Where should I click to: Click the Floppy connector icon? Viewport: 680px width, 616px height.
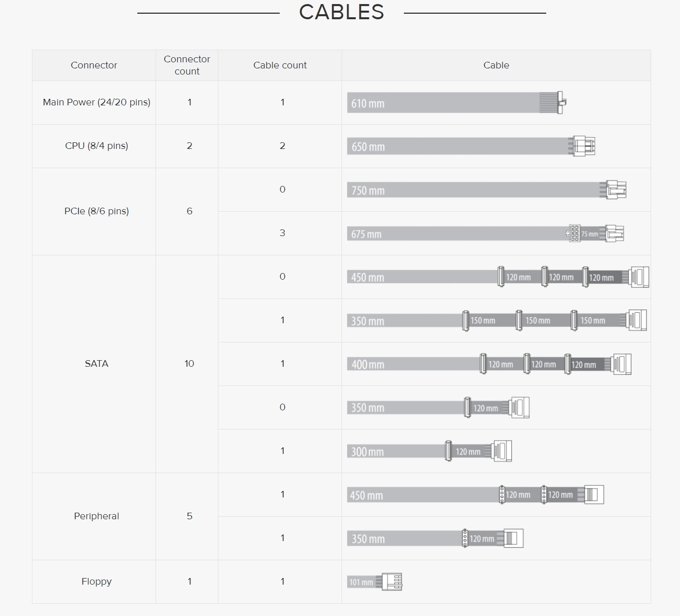(392, 582)
